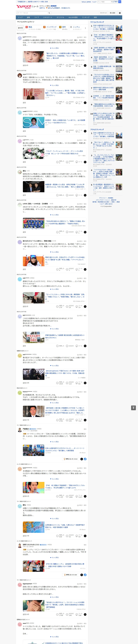Expand もっと見る on 門倉貴史 comment

(x=54, y=442)
